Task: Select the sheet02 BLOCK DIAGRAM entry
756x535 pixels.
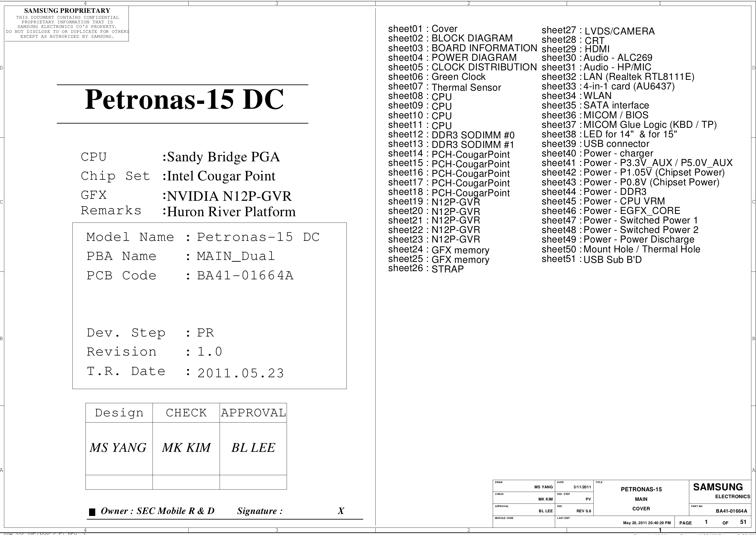Action: (x=450, y=38)
